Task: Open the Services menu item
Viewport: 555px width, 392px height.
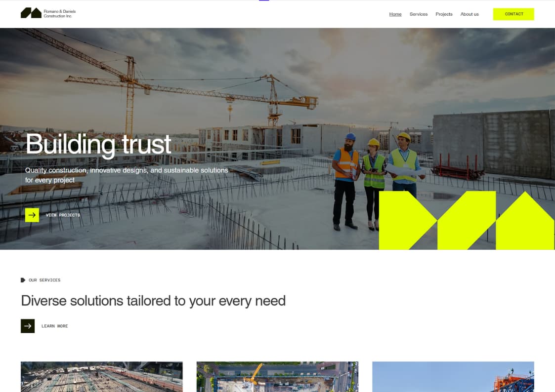Action: (419, 14)
